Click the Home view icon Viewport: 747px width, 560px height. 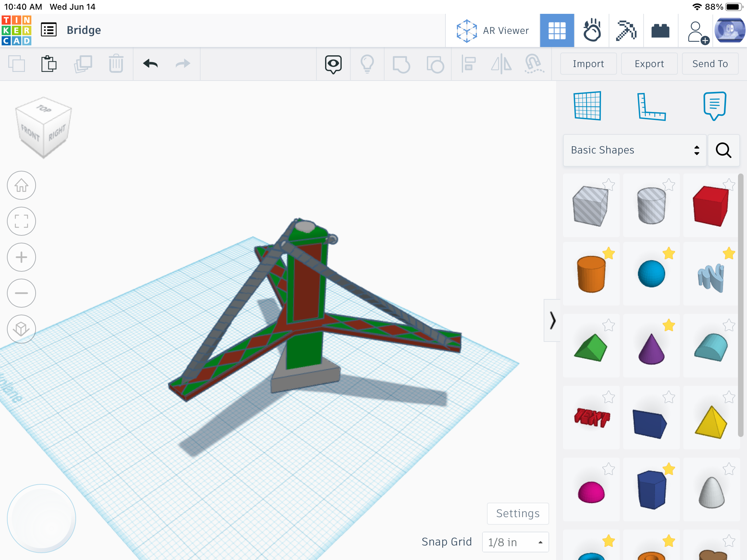click(21, 186)
